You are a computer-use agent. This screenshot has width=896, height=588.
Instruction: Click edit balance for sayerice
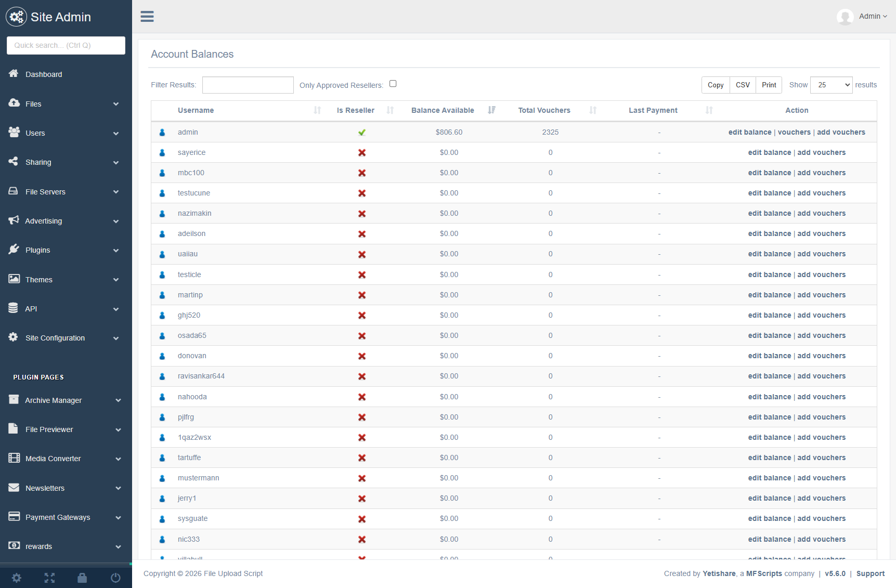pos(769,152)
